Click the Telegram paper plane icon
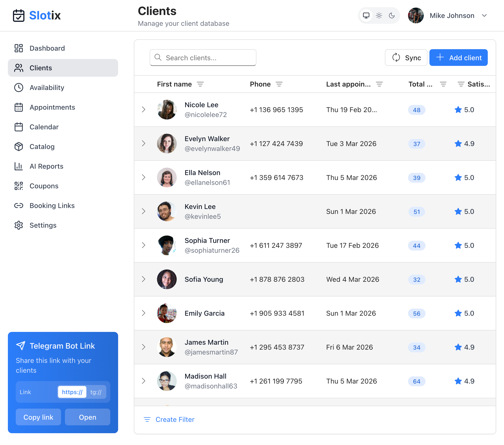The image size is (504, 445). [x=21, y=346]
